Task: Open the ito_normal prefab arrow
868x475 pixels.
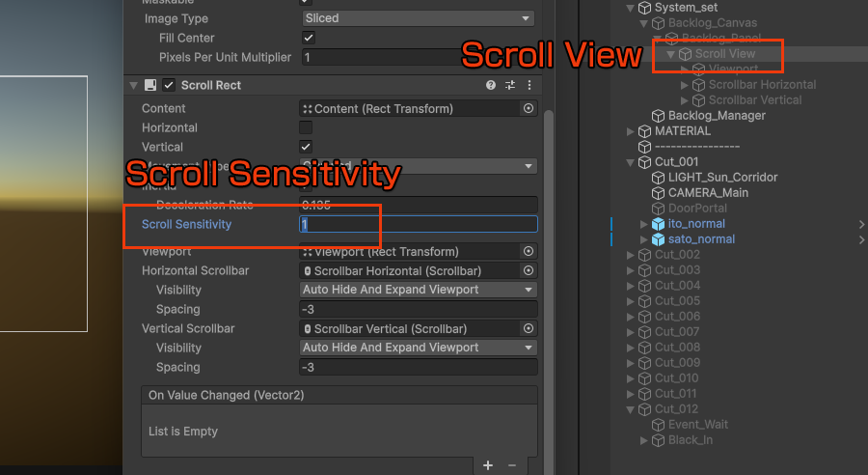Action: 861,224
